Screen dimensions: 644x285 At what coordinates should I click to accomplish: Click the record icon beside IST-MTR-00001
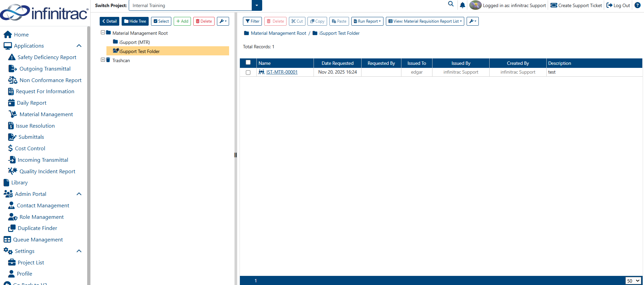point(262,72)
